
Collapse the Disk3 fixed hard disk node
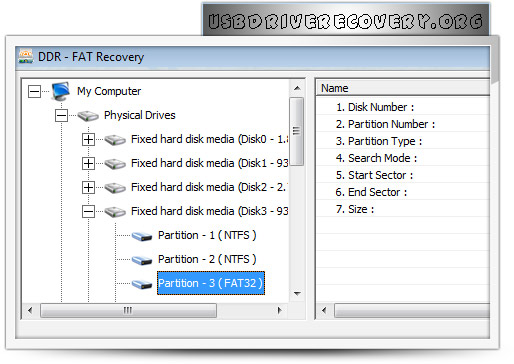click(x=88, y=211)
